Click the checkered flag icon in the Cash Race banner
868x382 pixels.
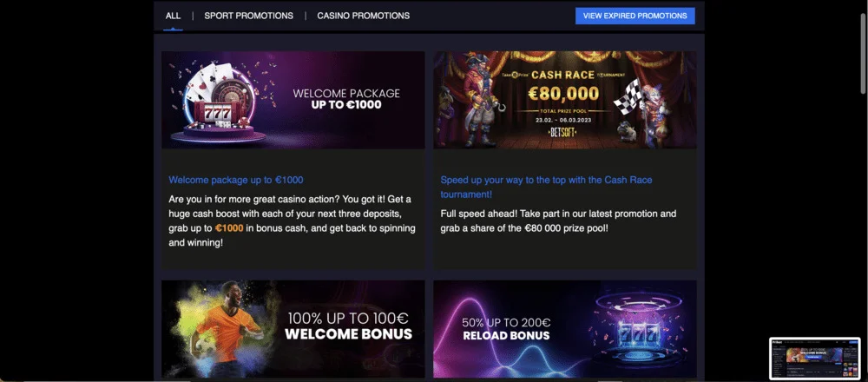628,96
